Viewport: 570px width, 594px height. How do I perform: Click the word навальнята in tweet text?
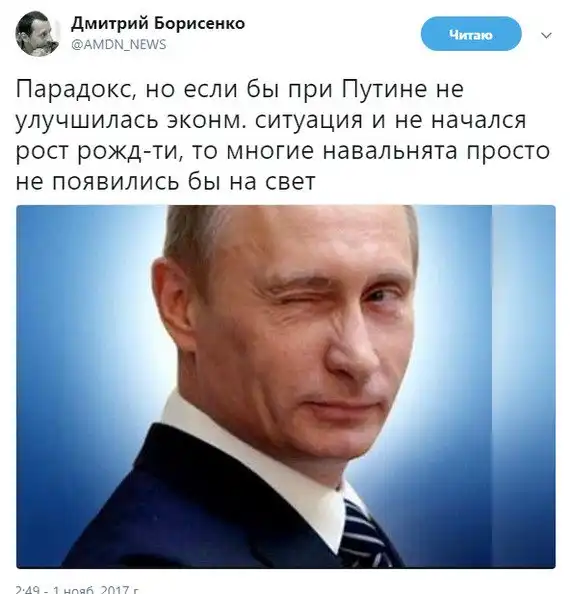390,151
